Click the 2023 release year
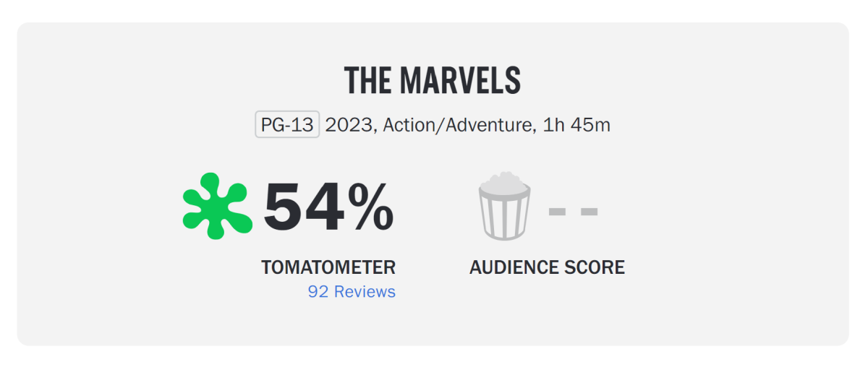 (348, 125)
